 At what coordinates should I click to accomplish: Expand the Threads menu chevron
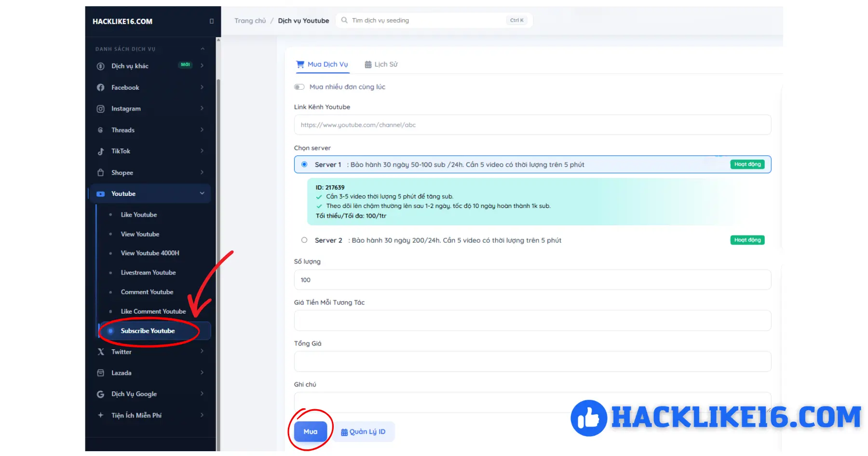202,129
